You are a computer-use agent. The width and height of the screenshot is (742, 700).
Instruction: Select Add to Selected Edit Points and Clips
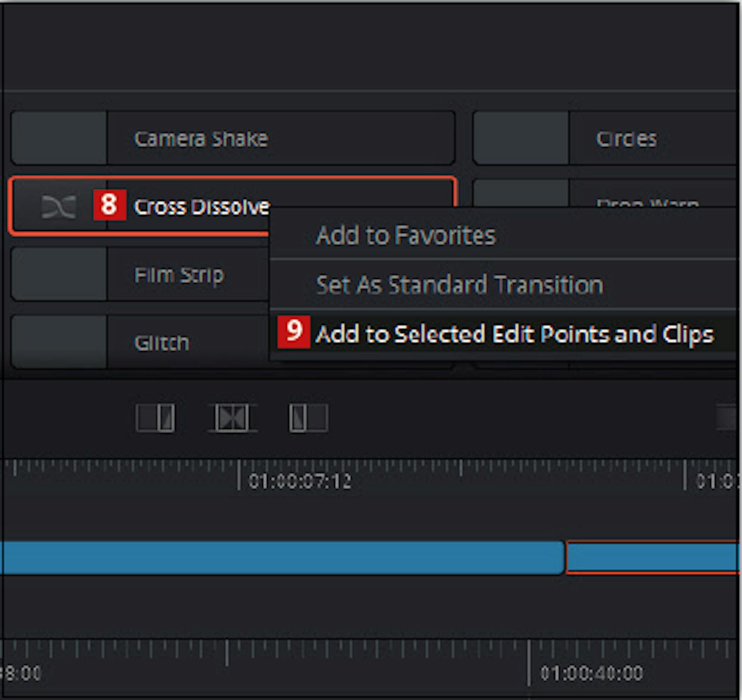pos(514,334)
